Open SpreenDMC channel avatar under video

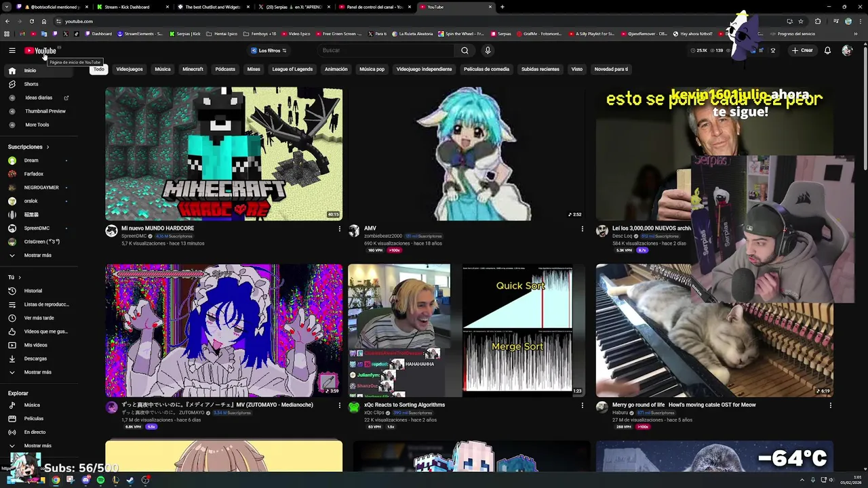coord(111,231)
